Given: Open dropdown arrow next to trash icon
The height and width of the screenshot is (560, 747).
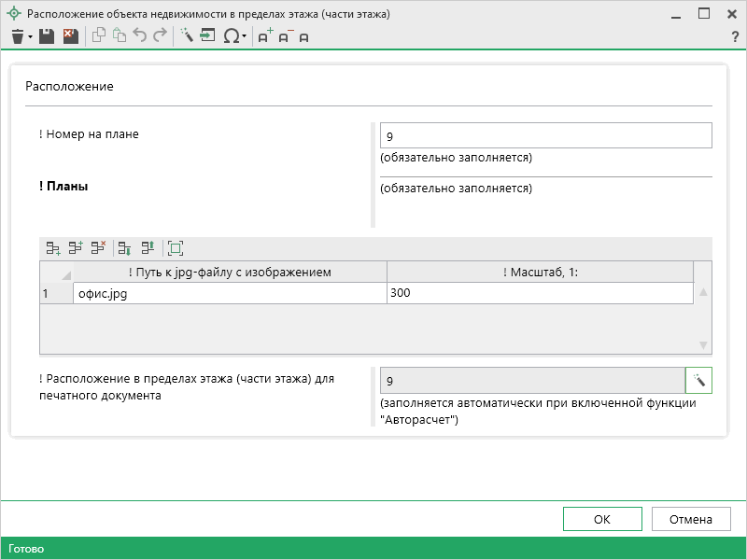Looking at the screenshot, I should 31,36.
